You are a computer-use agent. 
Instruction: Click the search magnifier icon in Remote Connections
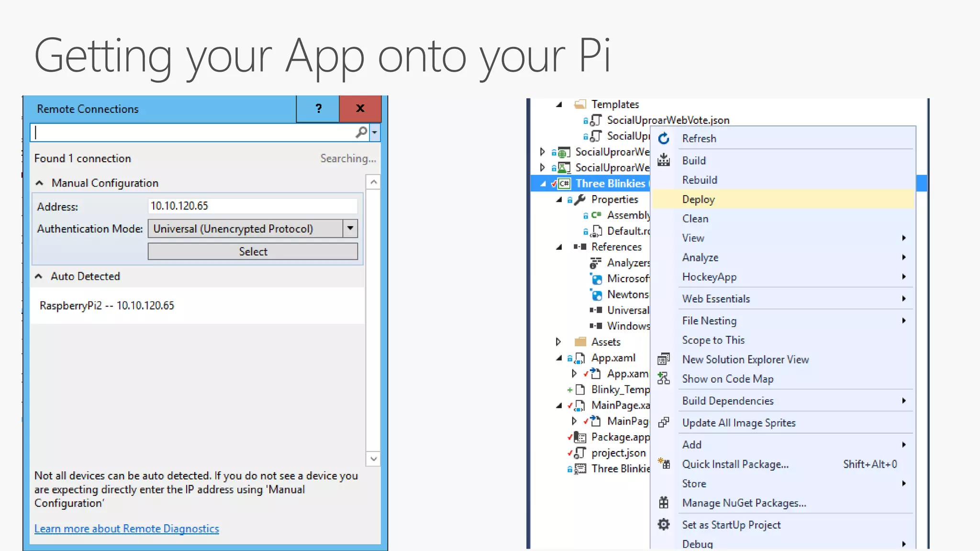(361, 132)
